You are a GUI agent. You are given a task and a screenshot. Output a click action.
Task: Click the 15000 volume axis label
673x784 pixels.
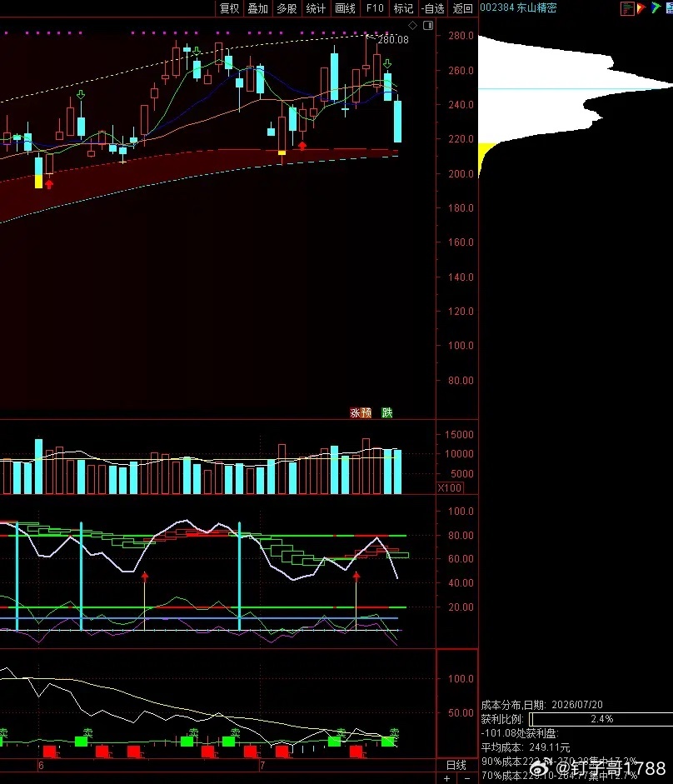(x=459, y=435)
